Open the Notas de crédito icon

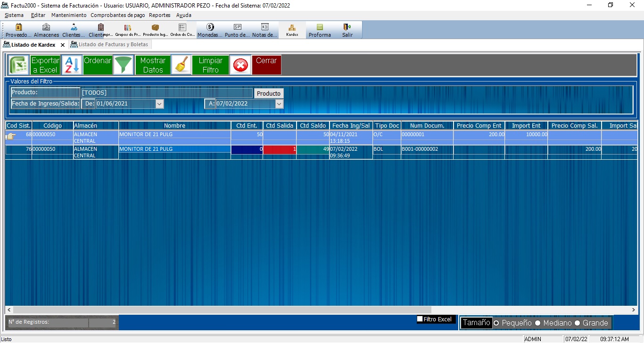click(264, 30)
